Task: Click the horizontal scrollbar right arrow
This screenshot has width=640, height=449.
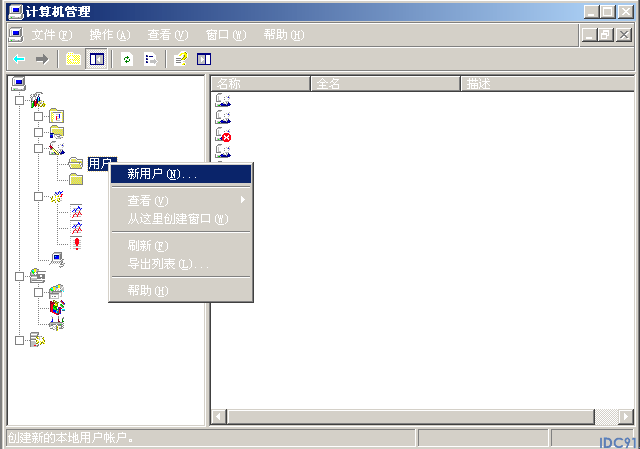Action: click(626, 417)
